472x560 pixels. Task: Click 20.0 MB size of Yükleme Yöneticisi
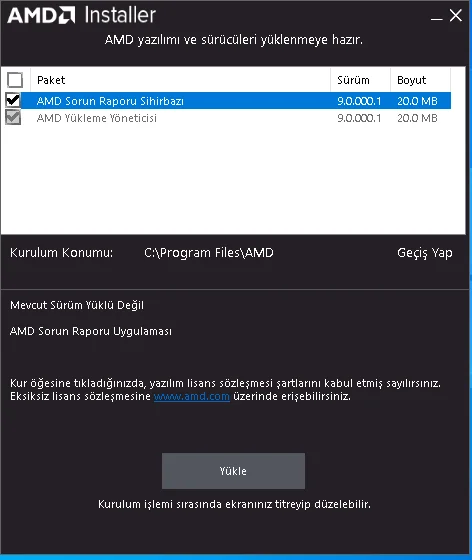pyautogui.click(x=417, y=118)
